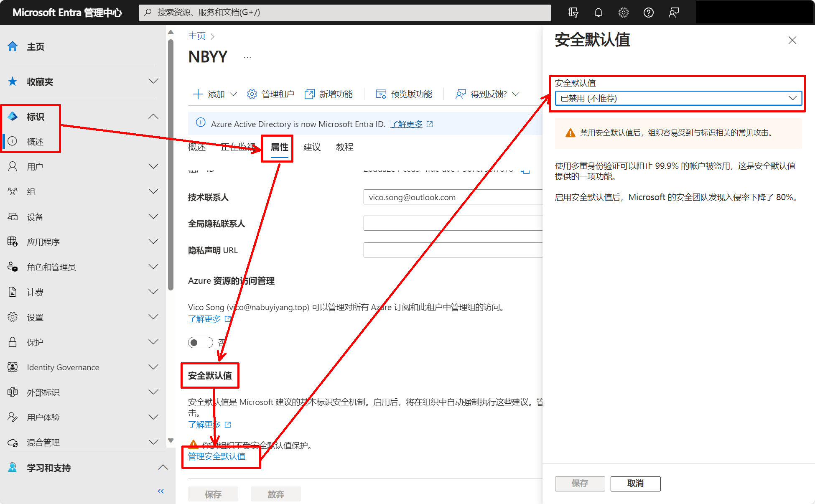Viewport: 815px width, 504px height.
Task: Click the help question mark icon
Action: point(648,13)
